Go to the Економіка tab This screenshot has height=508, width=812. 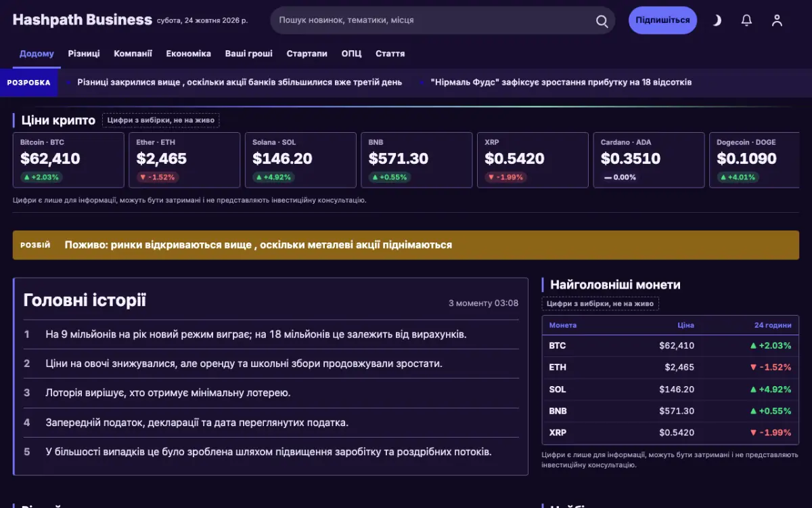[x=189, y=54]
